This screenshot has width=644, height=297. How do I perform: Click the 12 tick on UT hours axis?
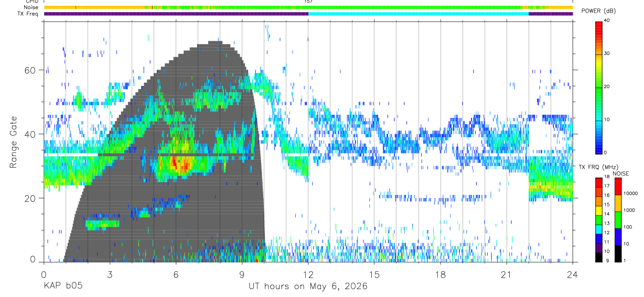click(x=308, y=274)
